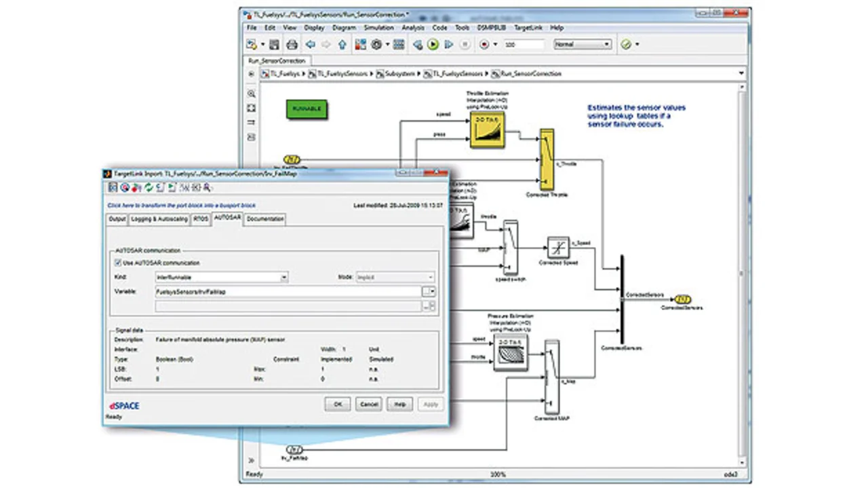Click the green refresh icon in TargetLink dialog

[149, 187]
